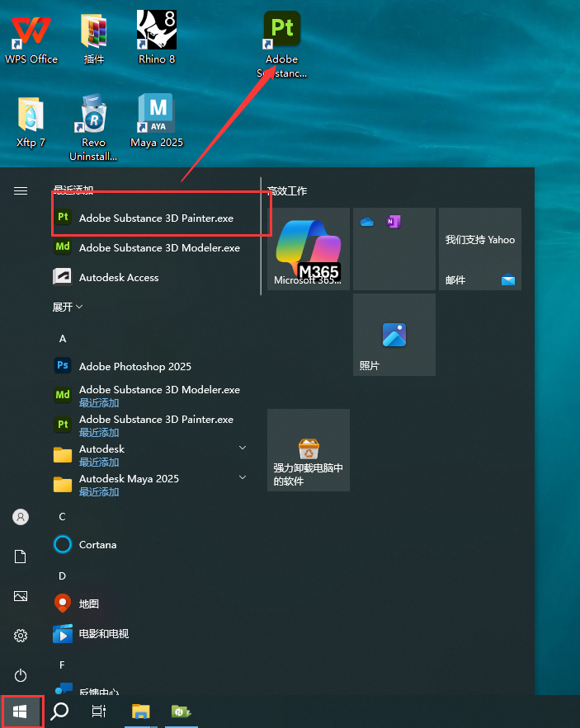Screen dimensions: 580x728
Task: Open the green taskbar app icon
Action: [182, 712]
